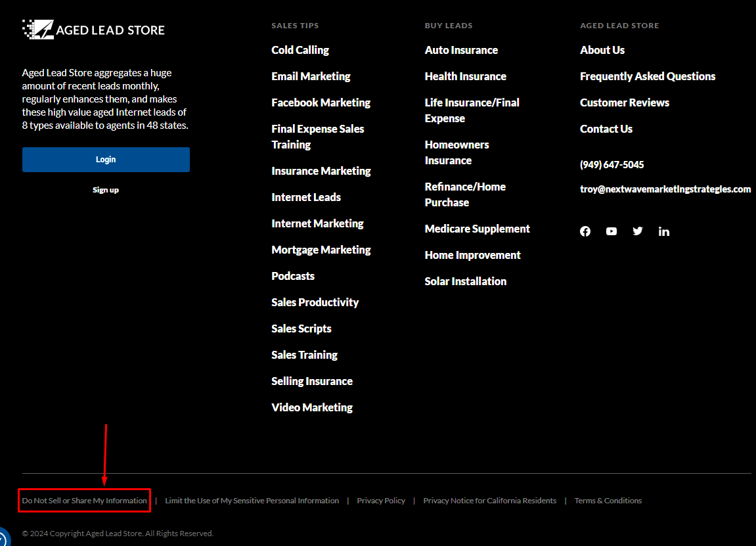Viewport: 756px width, 546px height.
Task: Open the accessibility widget icon at bottom-left
Action: (x=3, y=539)
